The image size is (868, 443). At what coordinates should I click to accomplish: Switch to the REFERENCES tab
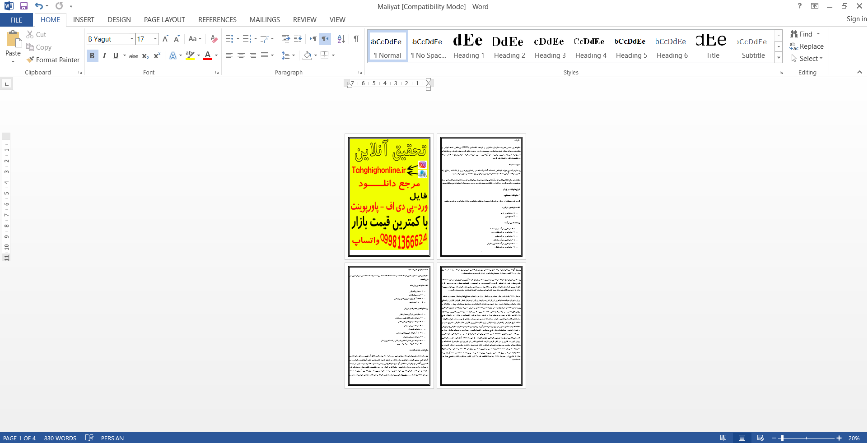(217, 20)
